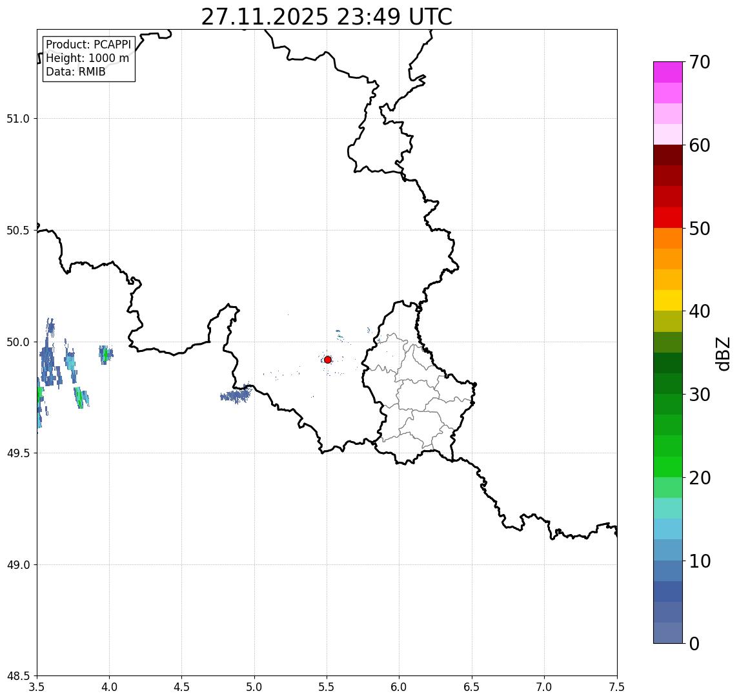Click the "Data: RMIB" legend line
This screenshot has height=700, width=739.
(x=76, y=72)
